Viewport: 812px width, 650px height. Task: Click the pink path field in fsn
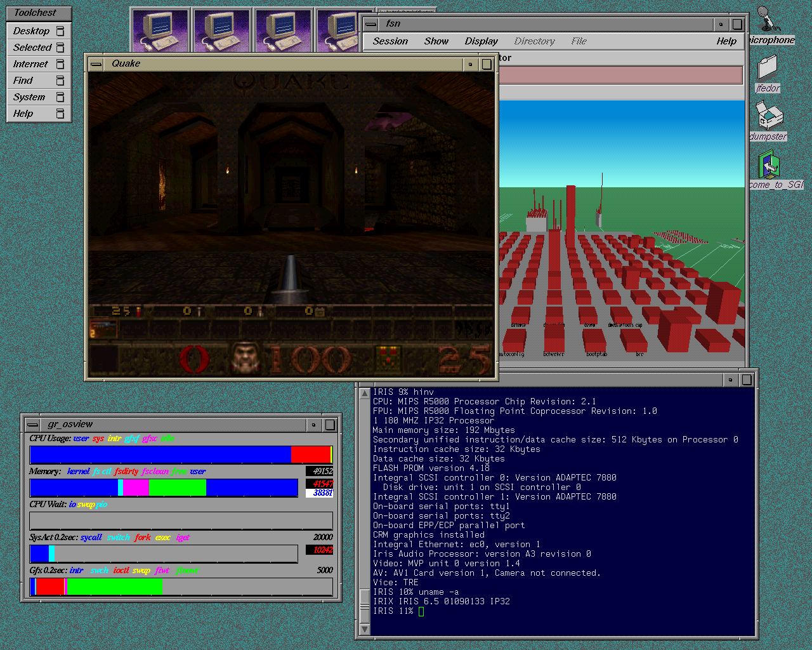[x=620, y=75]
